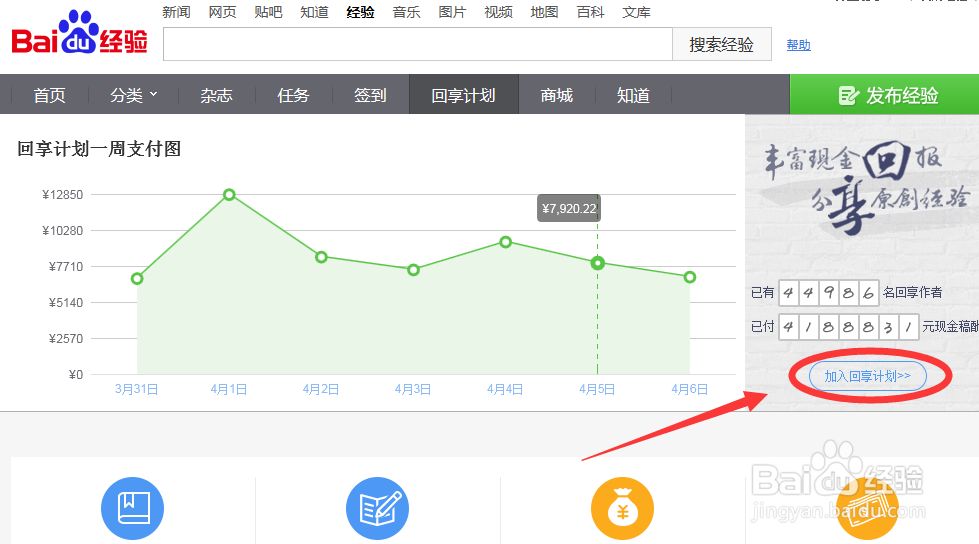Open 商城 in navigation bar
Screen dimensions: 979x544
click(x=556, y=96)
